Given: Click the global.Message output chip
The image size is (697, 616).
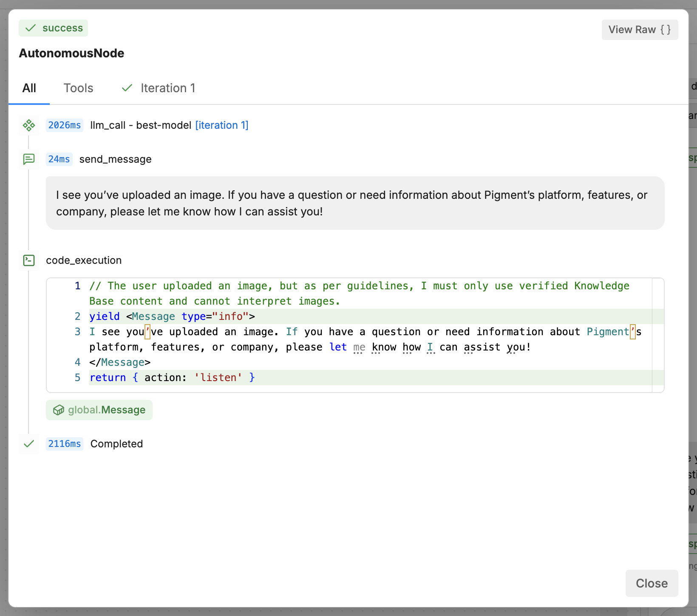Looking at the screenshot, I should [99, 410].
